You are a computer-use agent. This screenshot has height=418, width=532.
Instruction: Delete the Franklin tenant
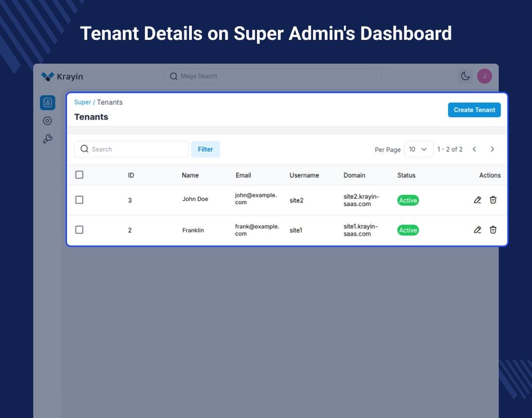coord(493,230)
